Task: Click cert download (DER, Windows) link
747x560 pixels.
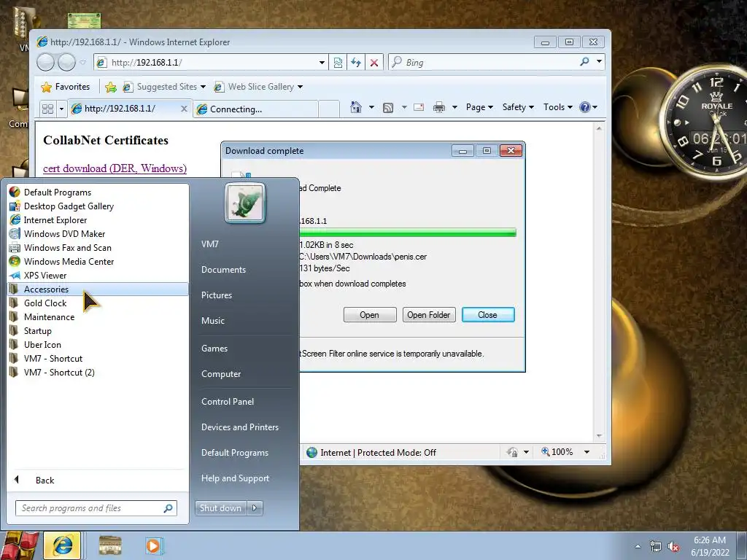Action: [x=115, y=168]
